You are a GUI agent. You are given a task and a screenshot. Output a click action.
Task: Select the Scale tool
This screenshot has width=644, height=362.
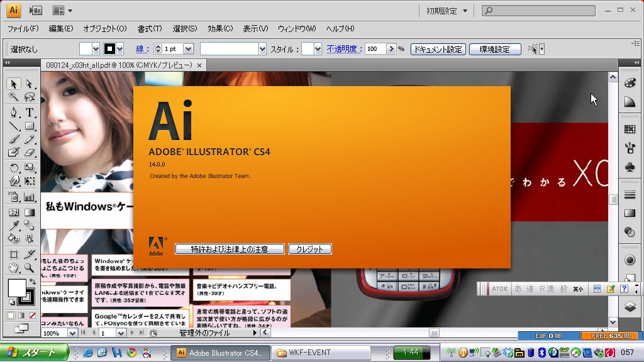coord(29,167)
